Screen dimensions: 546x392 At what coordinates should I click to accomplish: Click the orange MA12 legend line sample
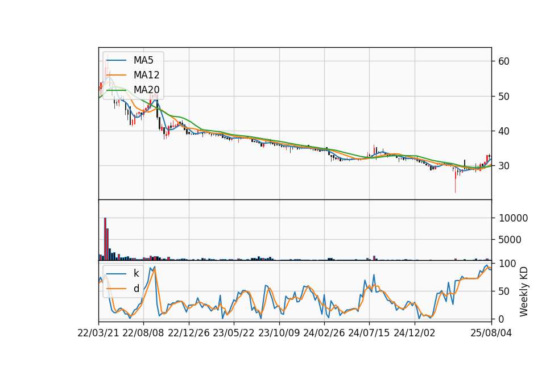coord(116,75)
